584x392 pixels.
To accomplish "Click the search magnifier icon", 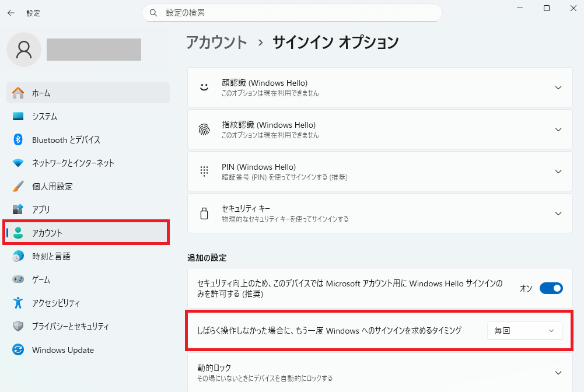I will (153, 13).
